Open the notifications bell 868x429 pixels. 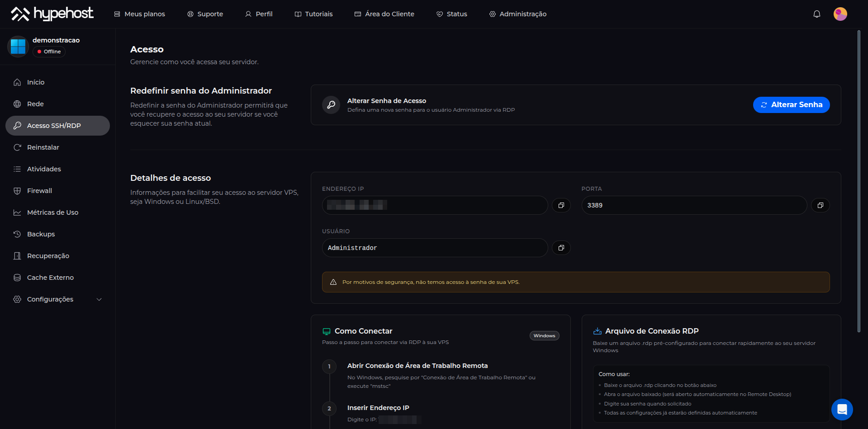[817, 14]
